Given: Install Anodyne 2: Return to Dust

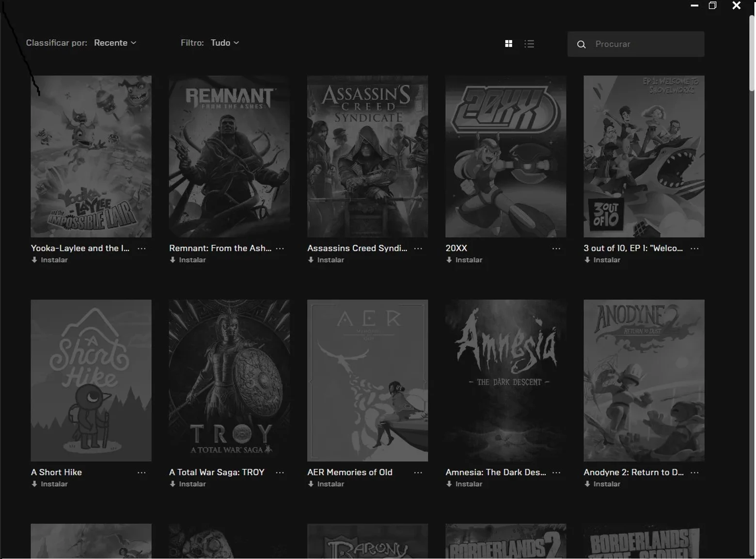Looking at the screenshot, I should point(602,484).
